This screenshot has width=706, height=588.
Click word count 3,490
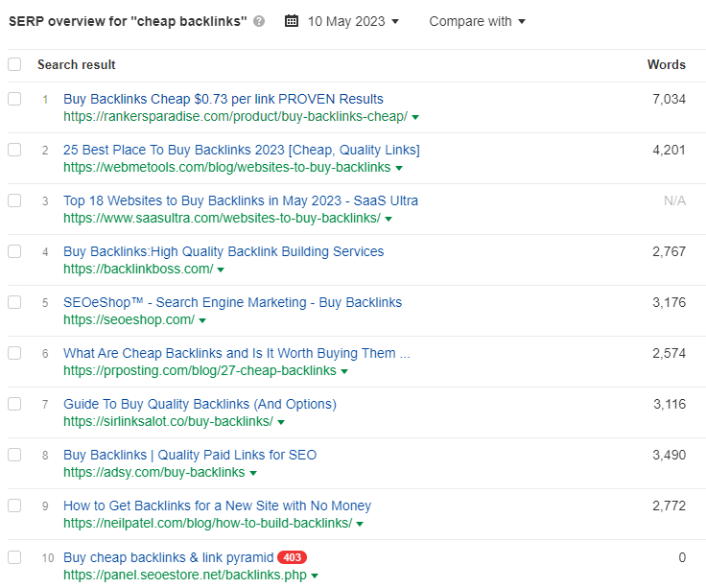tap(670, 455)
